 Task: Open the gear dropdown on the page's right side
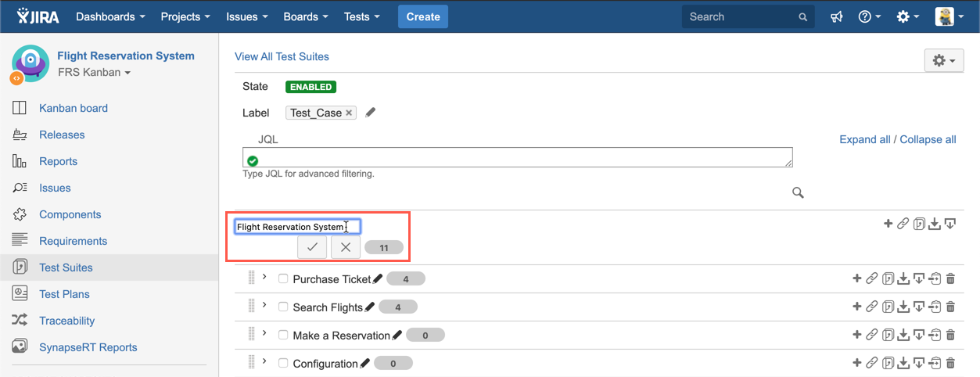[944, 60]
